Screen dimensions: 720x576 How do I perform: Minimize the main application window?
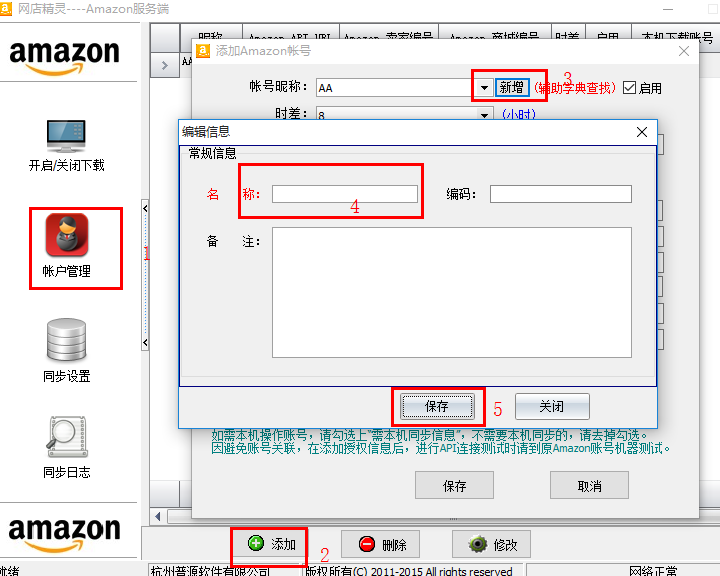[668, 9]
